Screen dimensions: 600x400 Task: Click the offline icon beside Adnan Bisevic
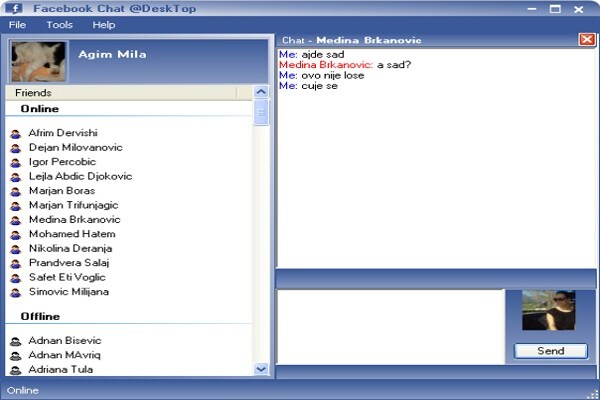[16, 341]
